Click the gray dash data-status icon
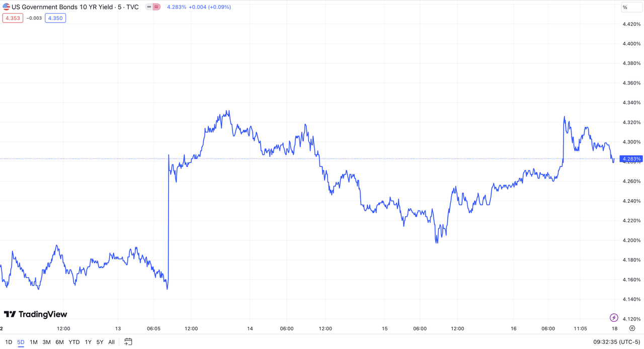 [x=149, y=7]
